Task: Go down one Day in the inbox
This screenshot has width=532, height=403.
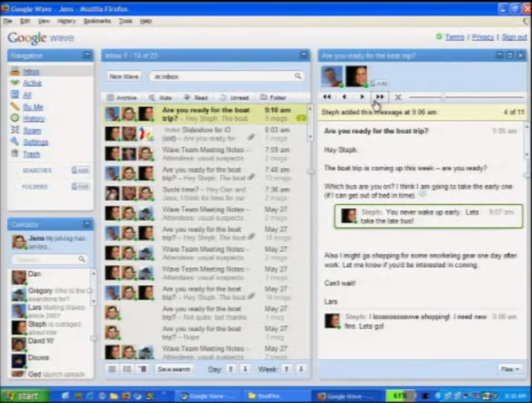Action: [x=245, y=369]
